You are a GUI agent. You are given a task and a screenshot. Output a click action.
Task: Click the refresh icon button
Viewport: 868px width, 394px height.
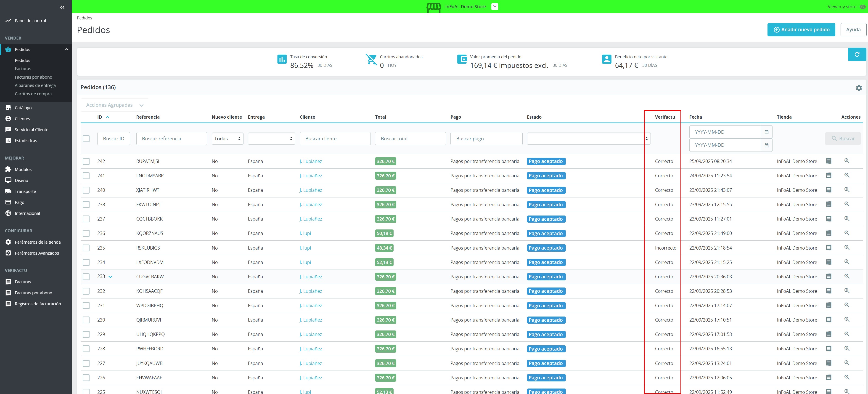point(857,54)
